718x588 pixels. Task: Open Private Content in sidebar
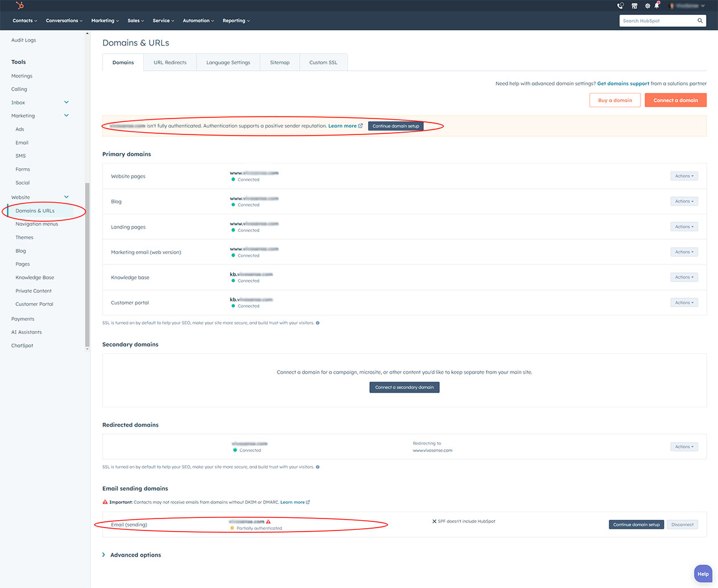point(34,291)
